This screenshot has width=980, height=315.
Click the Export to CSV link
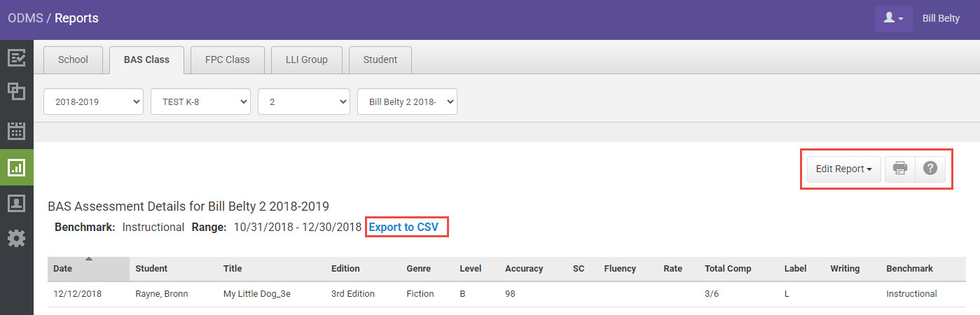(403, 227)
